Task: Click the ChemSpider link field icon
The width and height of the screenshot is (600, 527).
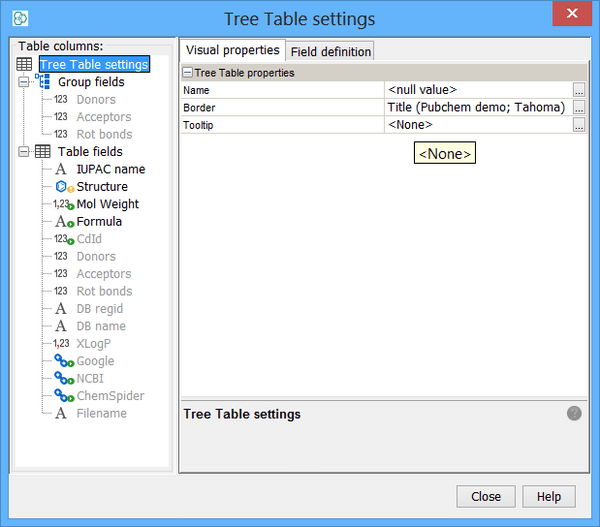Action: coord(63,396)
